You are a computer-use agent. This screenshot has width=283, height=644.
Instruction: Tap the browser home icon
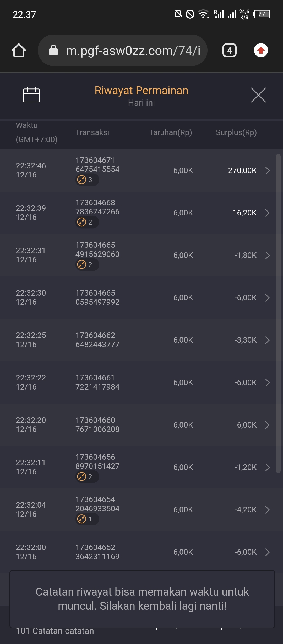19,50
